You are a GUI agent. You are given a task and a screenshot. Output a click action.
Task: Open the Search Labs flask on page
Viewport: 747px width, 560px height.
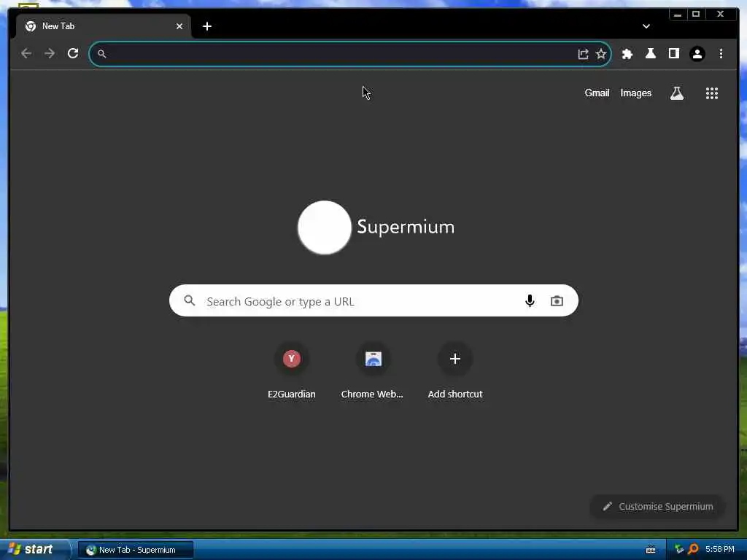pos(676,93)
